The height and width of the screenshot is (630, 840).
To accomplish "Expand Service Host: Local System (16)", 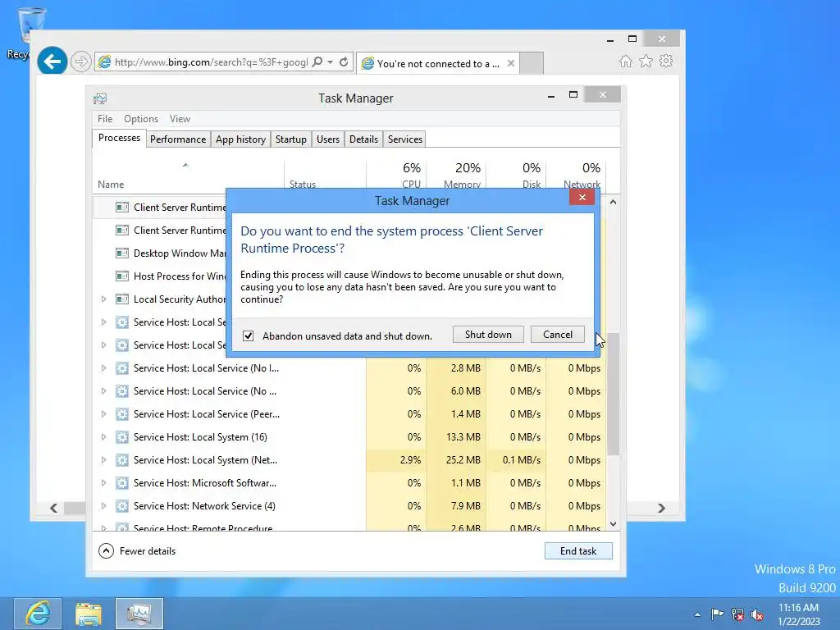I will pos(104,437).
